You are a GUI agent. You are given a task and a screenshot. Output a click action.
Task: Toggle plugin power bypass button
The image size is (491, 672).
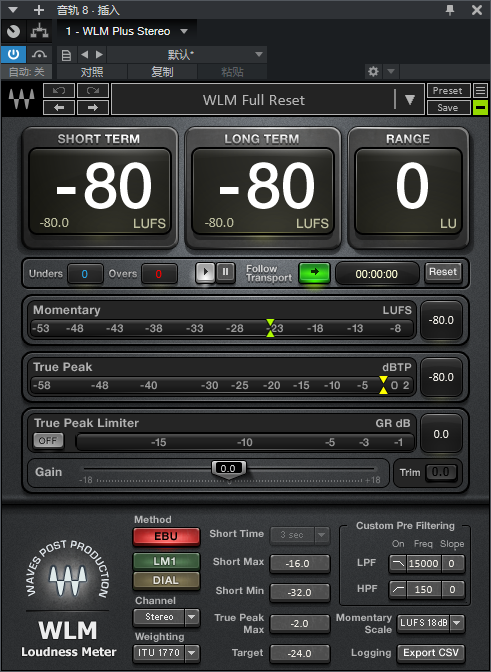[14, 54]
